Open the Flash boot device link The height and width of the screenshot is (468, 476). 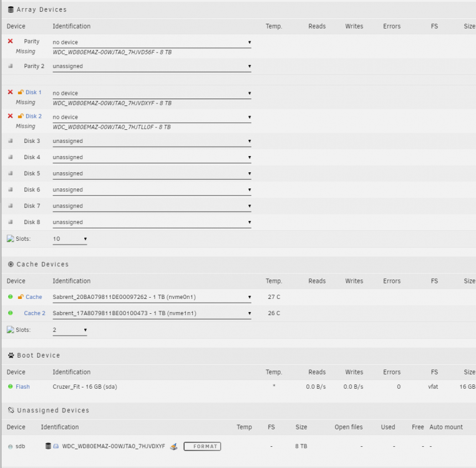(22, 387)
